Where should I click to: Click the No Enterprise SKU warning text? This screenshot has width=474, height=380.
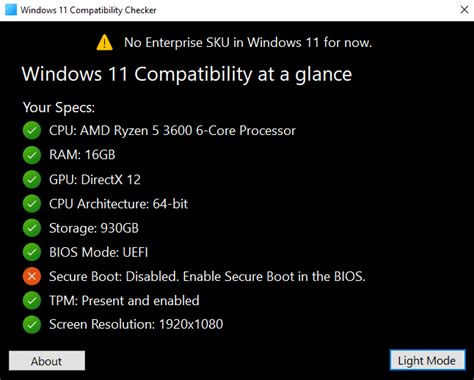pyautogui.click(x=248, y=43)
